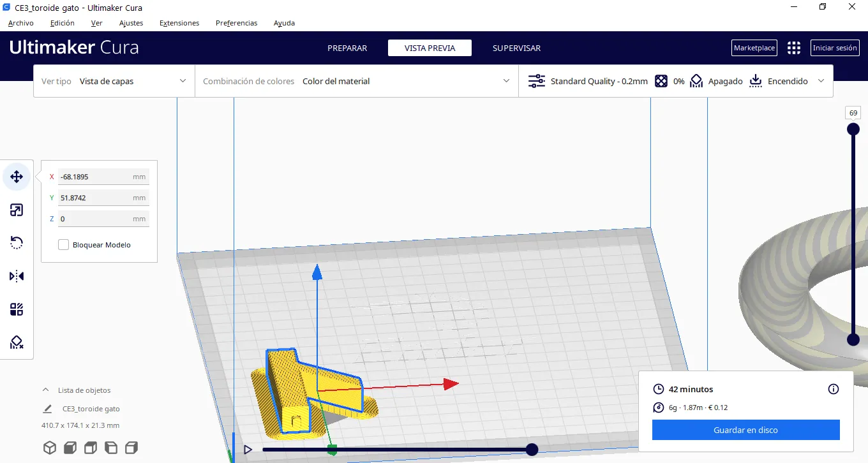868x463 pixels.
Task: Collapse the Lista de objetos section
Action: (45, 390)
